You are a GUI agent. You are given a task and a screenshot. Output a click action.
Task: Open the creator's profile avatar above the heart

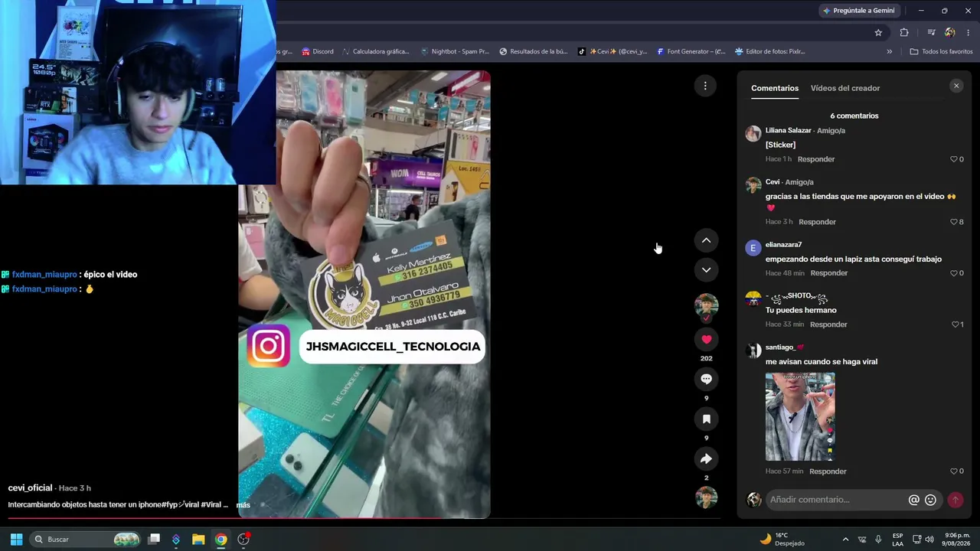[x=706, y=306]
